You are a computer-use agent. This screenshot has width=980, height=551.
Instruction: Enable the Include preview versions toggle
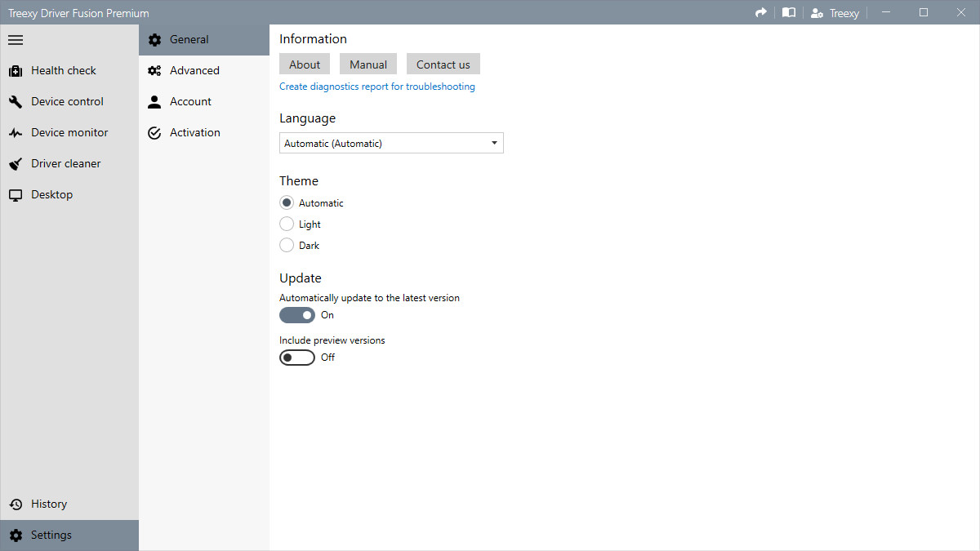click(297, 357)
